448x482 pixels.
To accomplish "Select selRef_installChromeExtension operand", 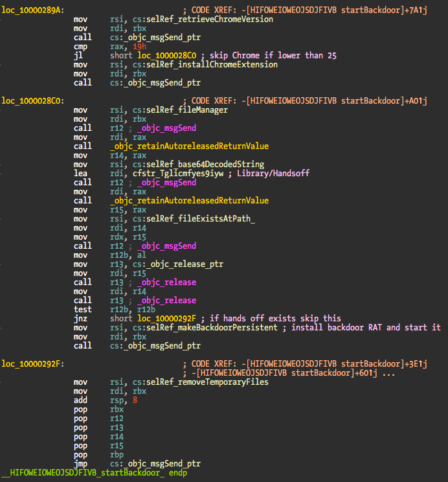I will pyautogui.click(x=212, y=65).
